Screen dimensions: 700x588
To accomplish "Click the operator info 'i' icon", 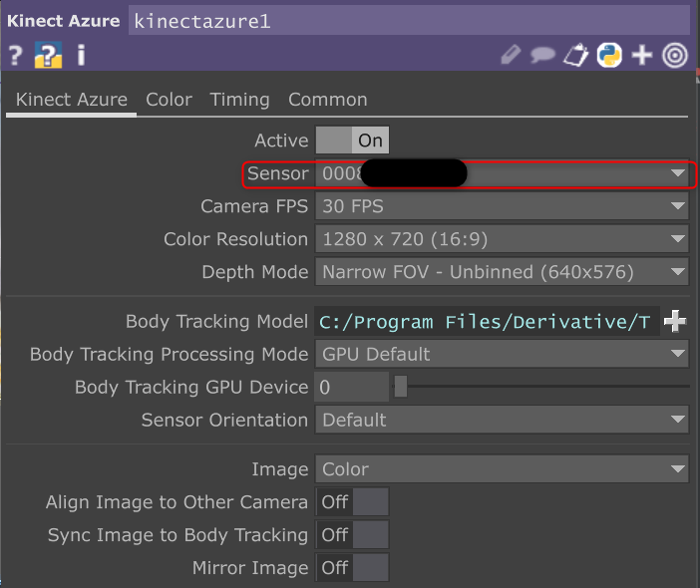I will (x=81, y=55).
